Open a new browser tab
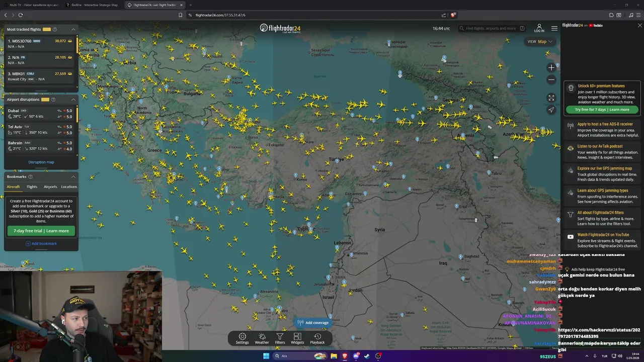 tap(191, 5)
